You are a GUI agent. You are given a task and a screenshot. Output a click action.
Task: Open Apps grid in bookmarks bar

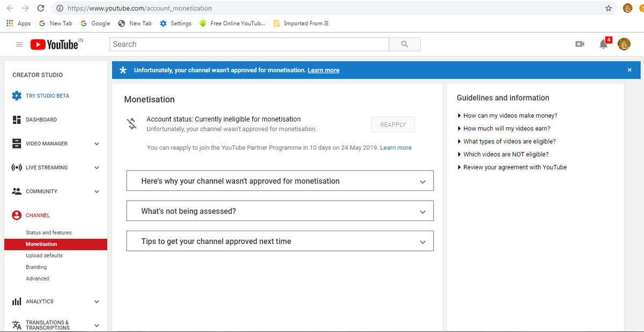click(18, 24)
